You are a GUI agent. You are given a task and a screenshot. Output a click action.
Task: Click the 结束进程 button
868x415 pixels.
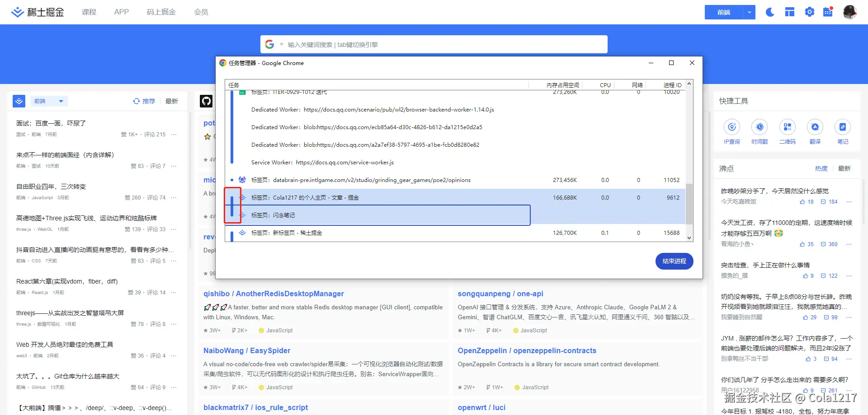coord(674,261)
